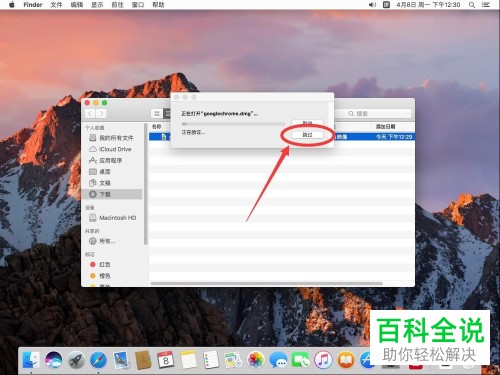Click the volume icon in menu bar

click(372, 5)
